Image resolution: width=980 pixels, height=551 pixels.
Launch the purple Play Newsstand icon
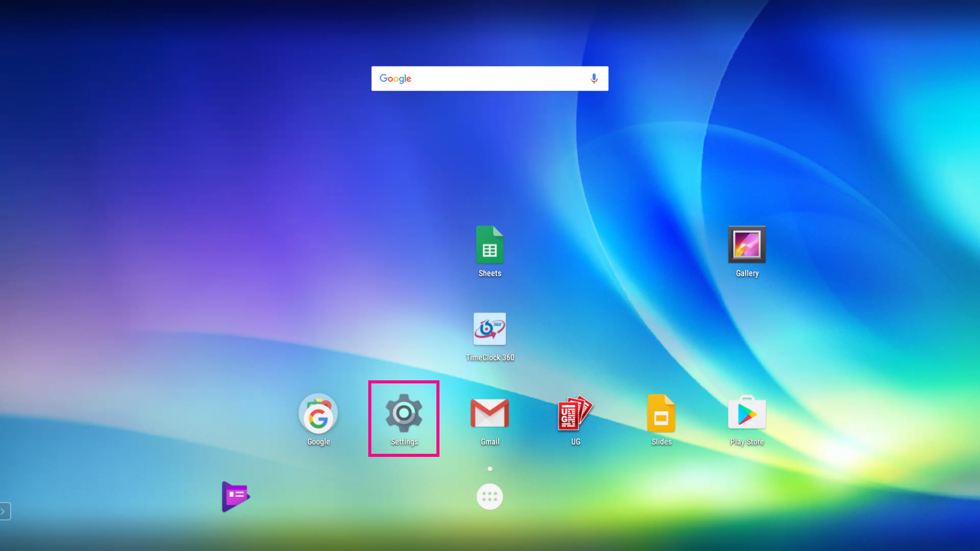[235, 496]
